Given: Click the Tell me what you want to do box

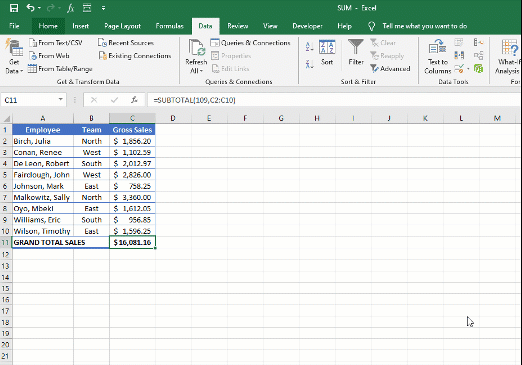Looking at the screenshot, I should (425, 26).
